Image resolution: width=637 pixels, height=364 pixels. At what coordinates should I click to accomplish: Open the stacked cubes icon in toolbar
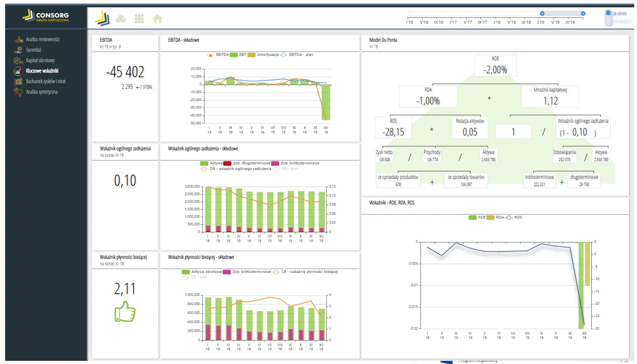pyautogui.click(x=121, y=19)
